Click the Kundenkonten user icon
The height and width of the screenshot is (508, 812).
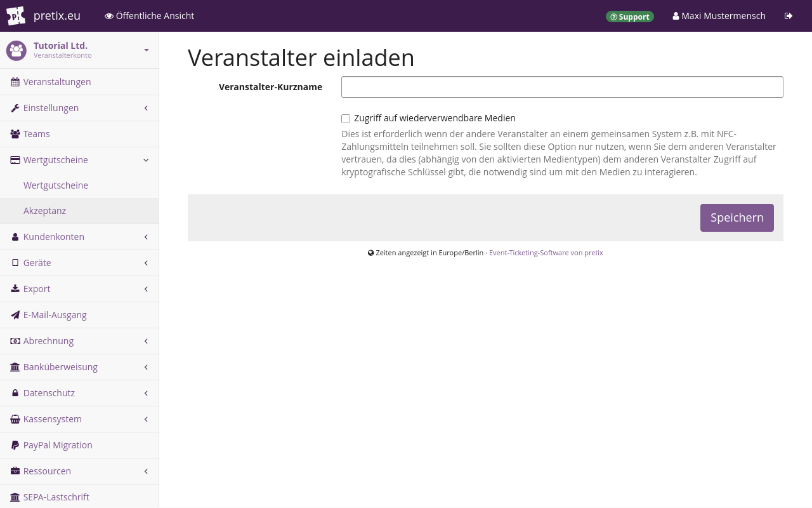pyautogui.click(x=15, y=237)
